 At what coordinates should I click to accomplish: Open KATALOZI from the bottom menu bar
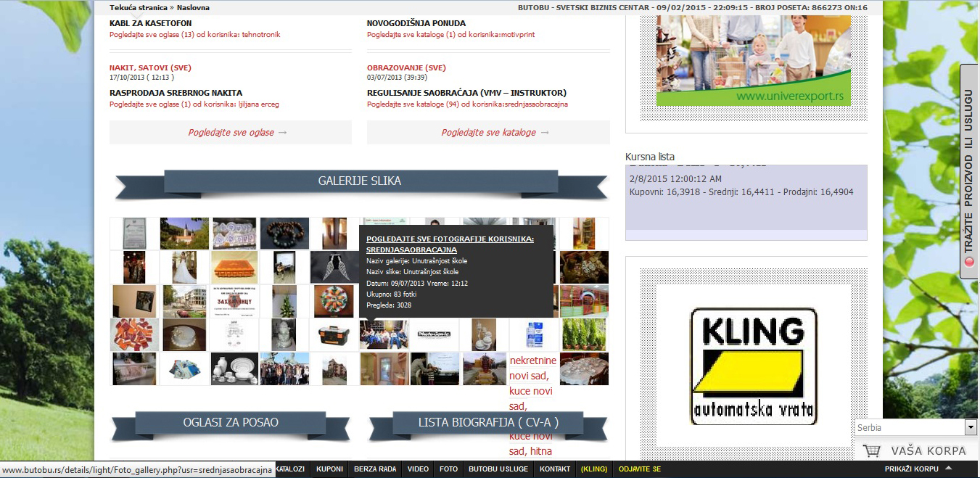[x=289, y=469]
